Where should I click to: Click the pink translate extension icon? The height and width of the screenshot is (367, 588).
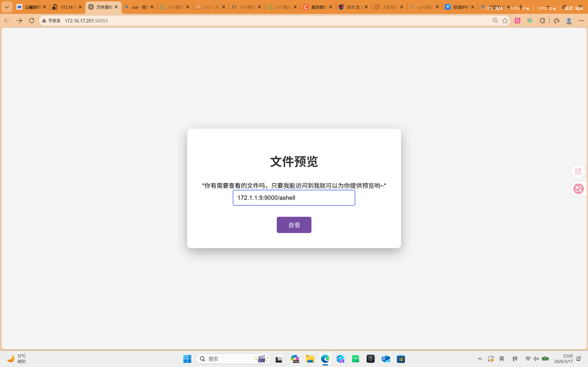click(517, 21)
